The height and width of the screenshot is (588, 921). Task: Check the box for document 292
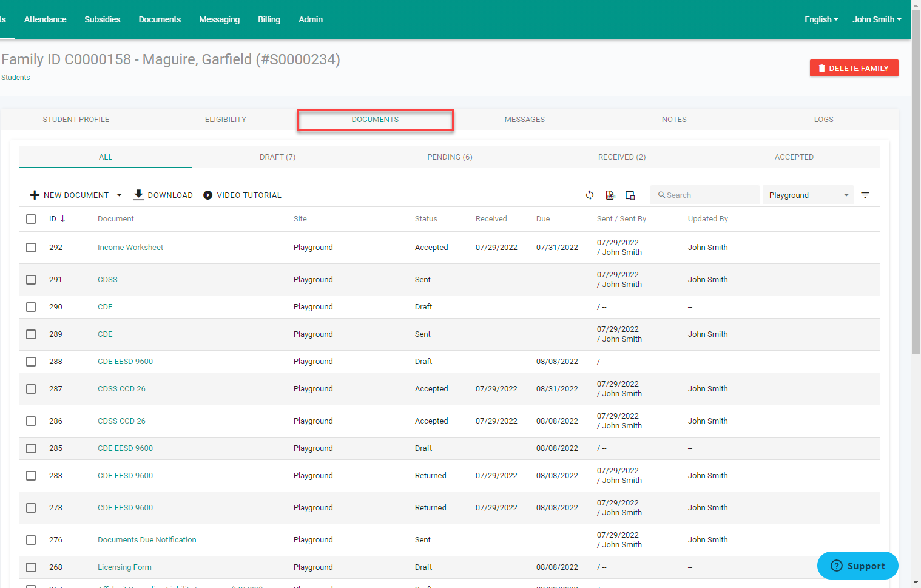(x=31, y=248)
